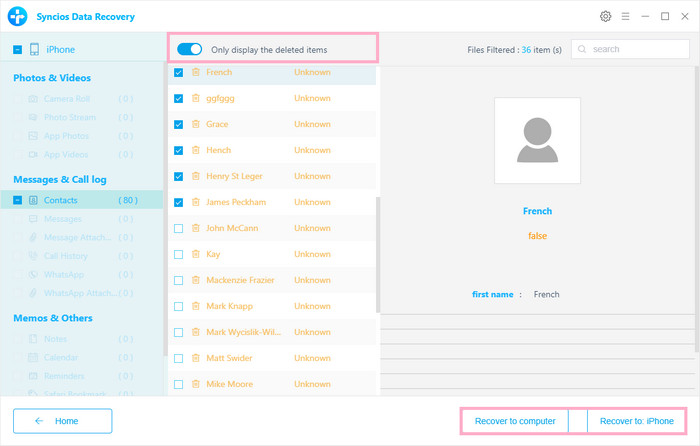Click the Photos & Videos section header

[x=52, y=78]
